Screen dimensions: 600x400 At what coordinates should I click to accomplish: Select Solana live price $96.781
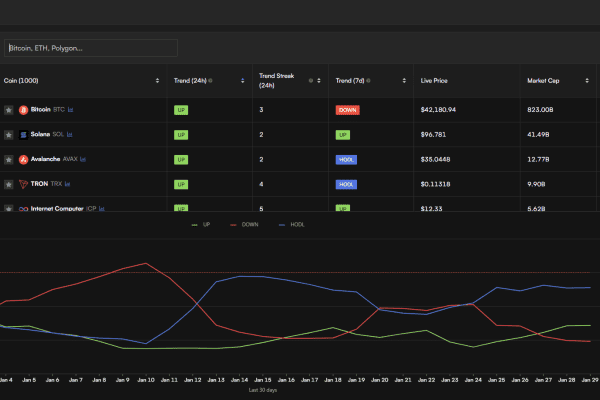pos(433,135)
